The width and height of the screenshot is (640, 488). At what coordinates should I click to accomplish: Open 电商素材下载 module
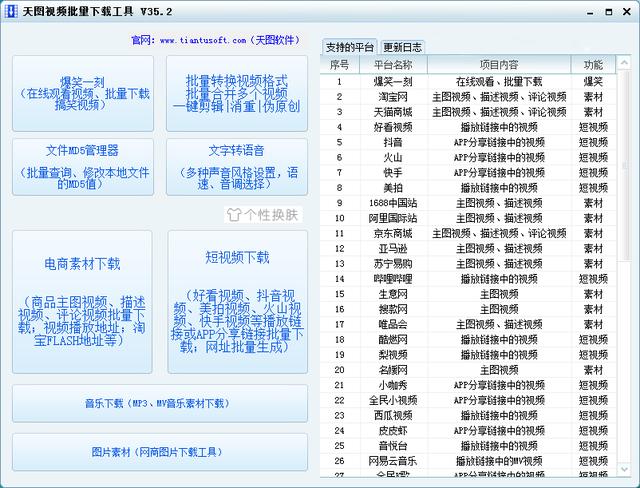(x=82, y=302)
